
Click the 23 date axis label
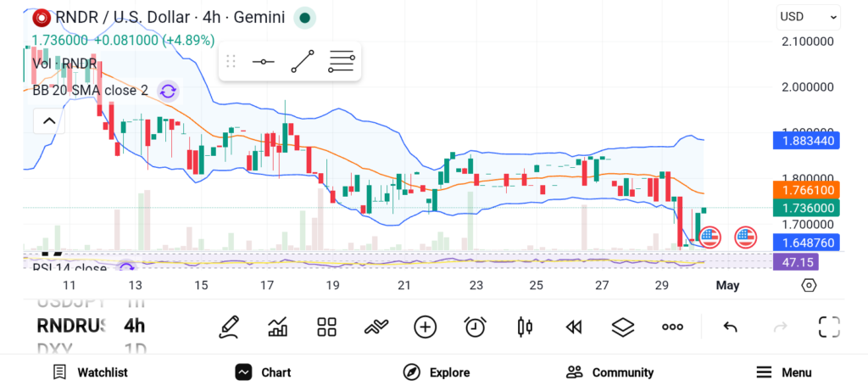pyautogui.click(x=476, y=286)
